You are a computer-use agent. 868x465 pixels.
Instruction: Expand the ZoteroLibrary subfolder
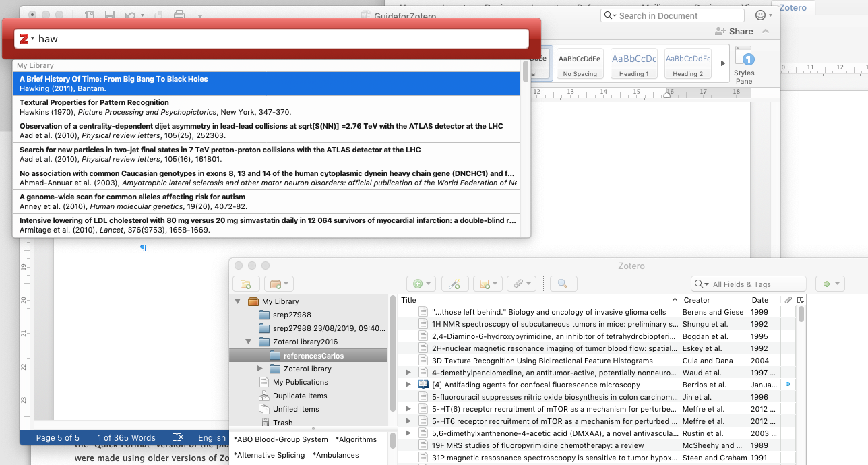261,369
